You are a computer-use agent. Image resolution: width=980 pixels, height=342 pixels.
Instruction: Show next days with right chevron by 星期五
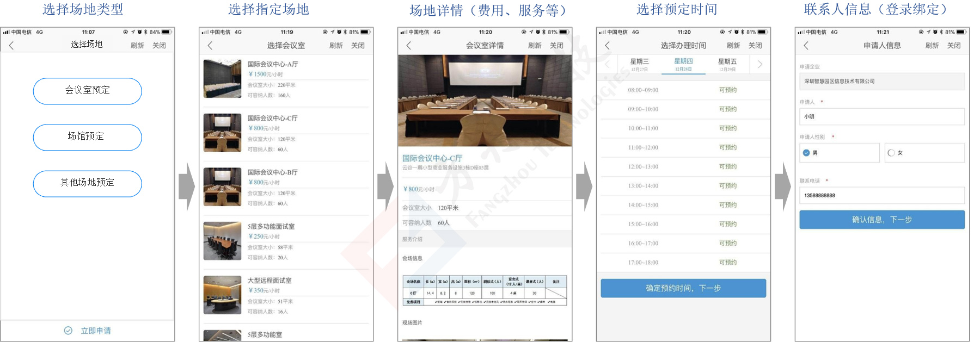coord(760,64)
